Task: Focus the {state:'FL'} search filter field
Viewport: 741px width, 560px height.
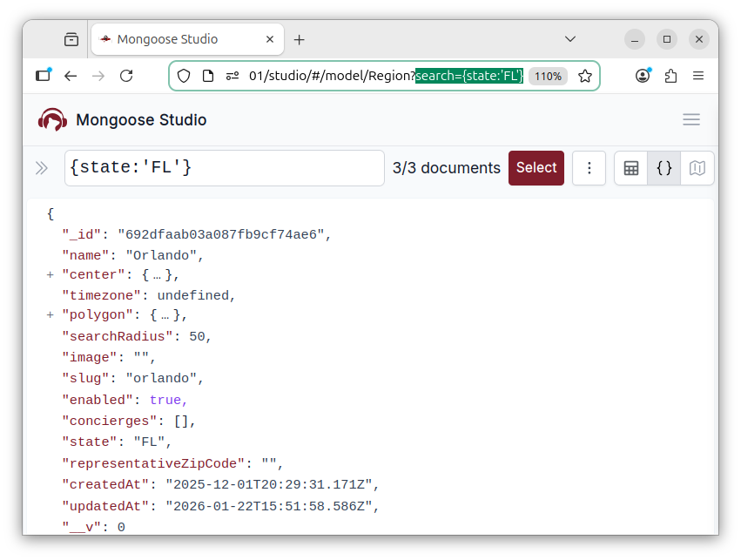Action: click(225, 168)
